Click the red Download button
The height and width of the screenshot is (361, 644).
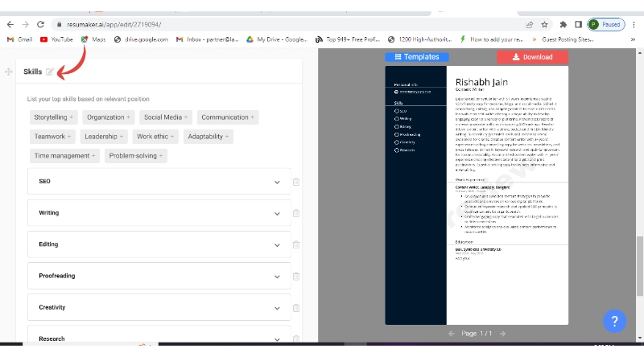(x=532, y=57)
